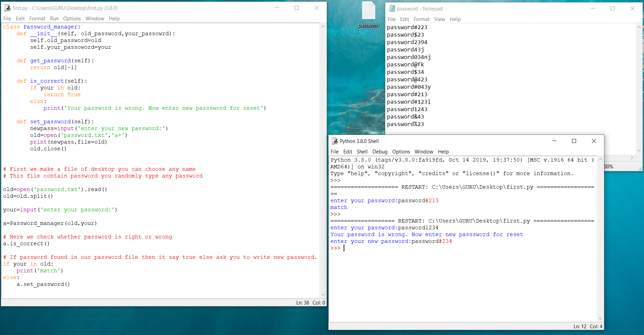
Task: Click the Notepad icon in its title bar
Action: (x=392, y=8)
